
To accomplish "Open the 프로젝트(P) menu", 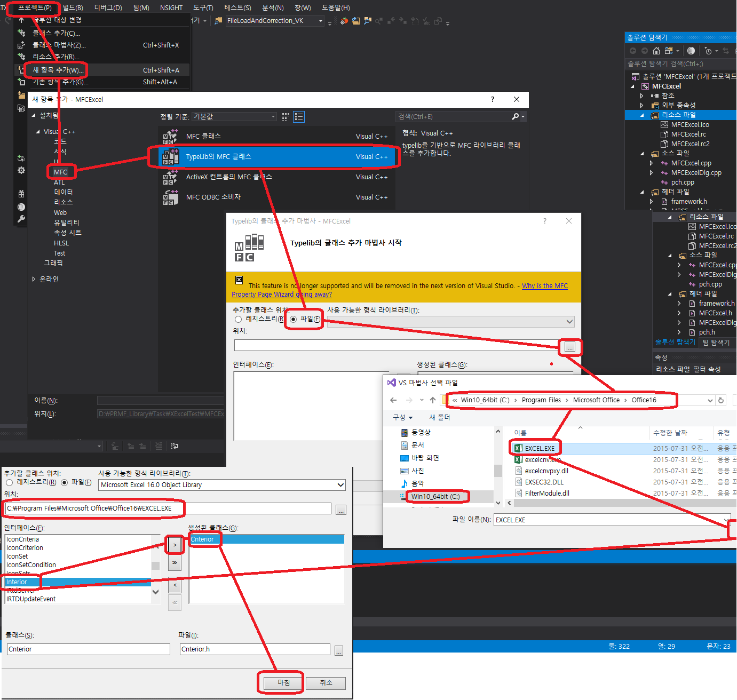I will click(x=35, y=7).
